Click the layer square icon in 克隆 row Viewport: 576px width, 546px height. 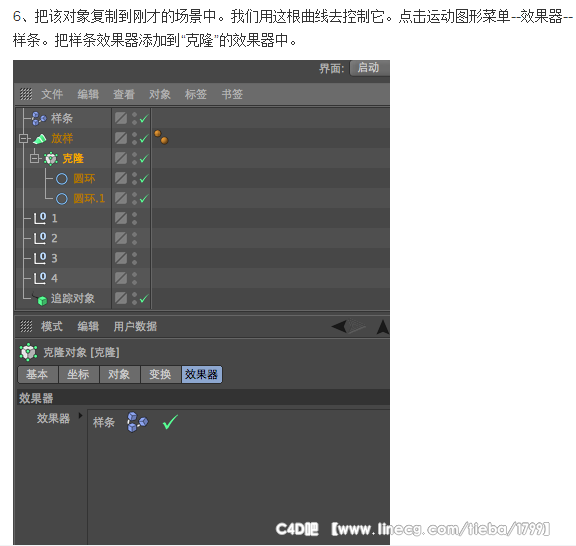click(121, 158)
